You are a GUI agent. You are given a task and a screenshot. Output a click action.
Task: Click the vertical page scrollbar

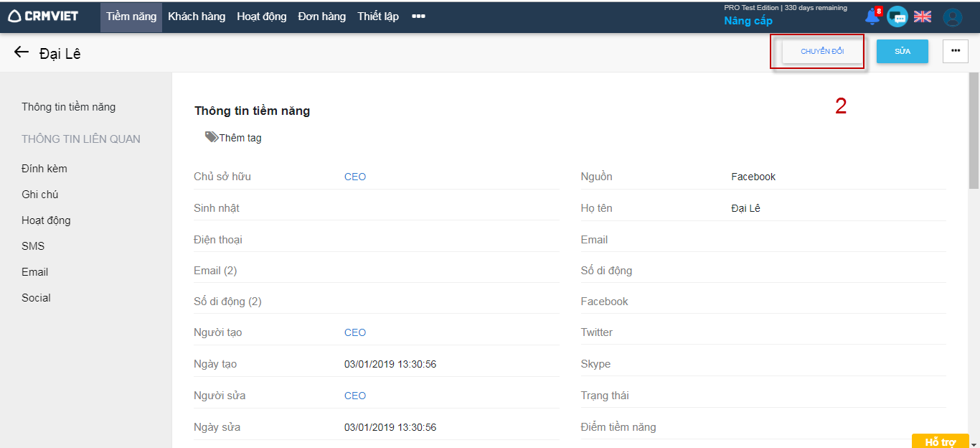pos(974,251)
